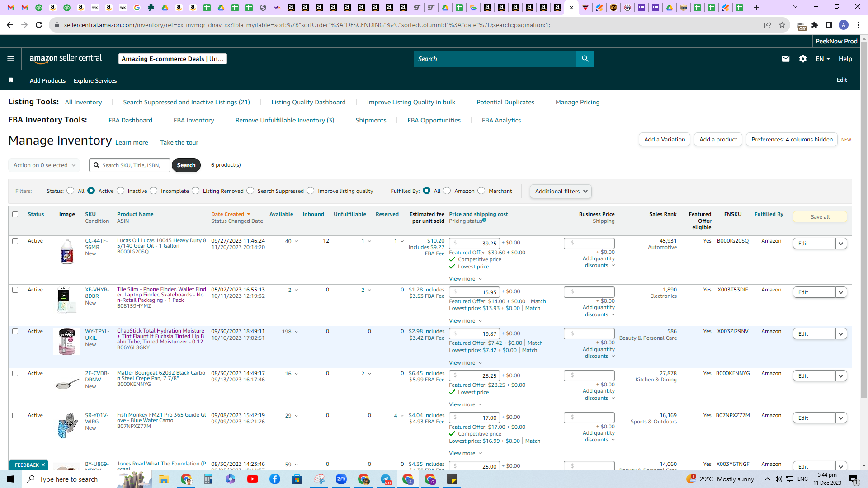Click the Pricing status info icon
868x488 pixels.
484,220
